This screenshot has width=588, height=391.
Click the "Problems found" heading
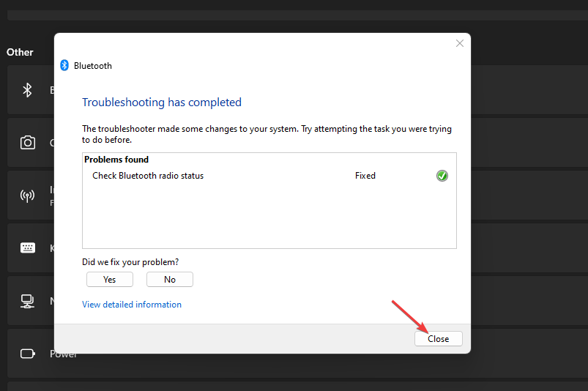pyautogui.click(x=116, y=160)
